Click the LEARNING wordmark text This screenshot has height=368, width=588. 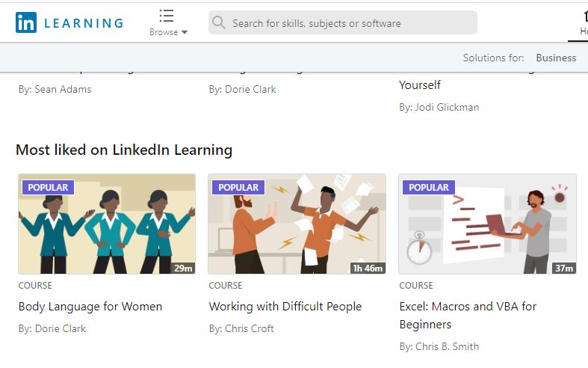[84, 23]
